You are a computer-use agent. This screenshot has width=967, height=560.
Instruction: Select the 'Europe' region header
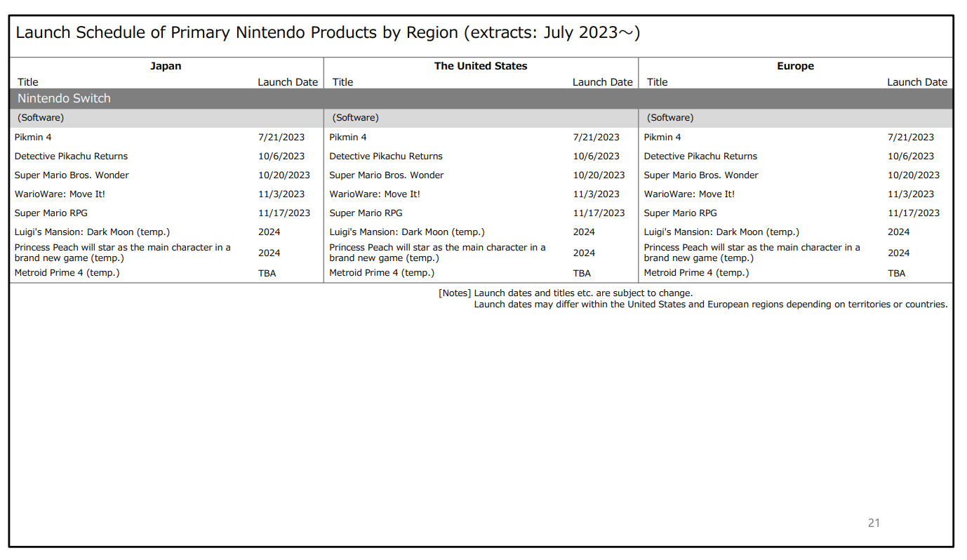(x=795, y=66)
